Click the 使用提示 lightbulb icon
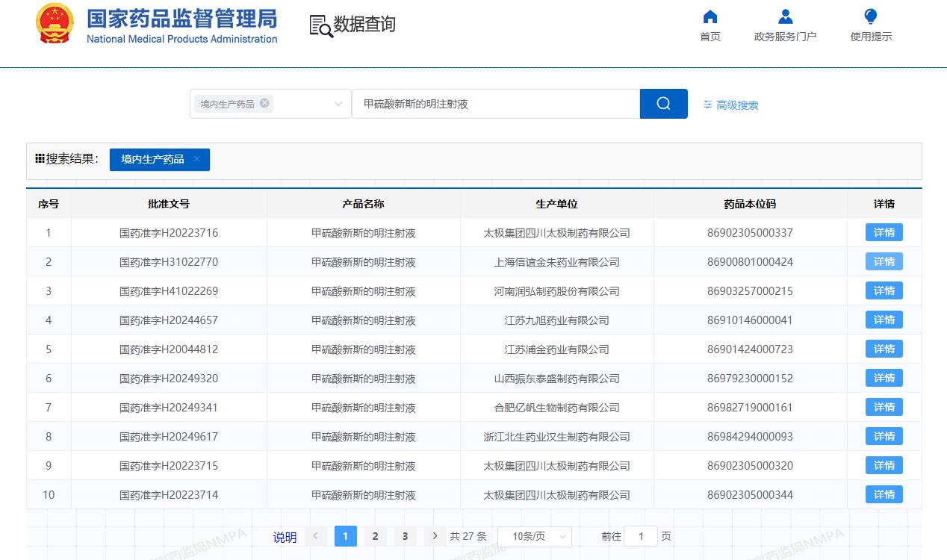This screenshot has height=560, width=947. [870, 17]
